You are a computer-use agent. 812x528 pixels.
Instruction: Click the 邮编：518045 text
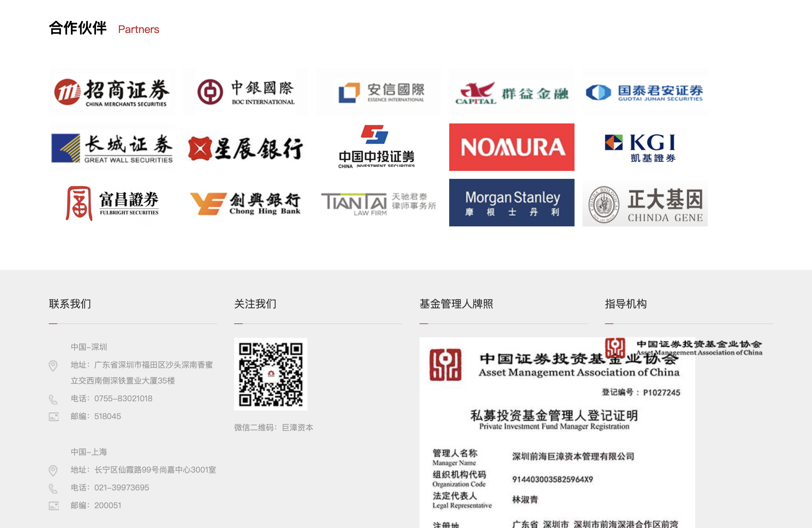pos(96,416)
